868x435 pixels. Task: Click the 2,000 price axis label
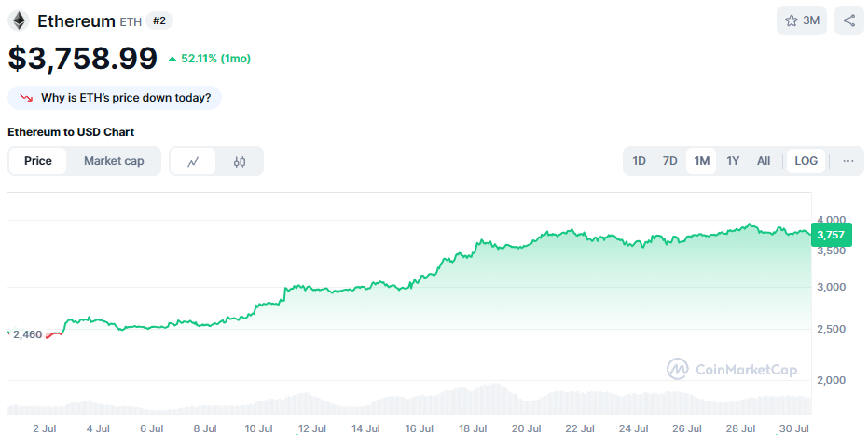(831, 380)
